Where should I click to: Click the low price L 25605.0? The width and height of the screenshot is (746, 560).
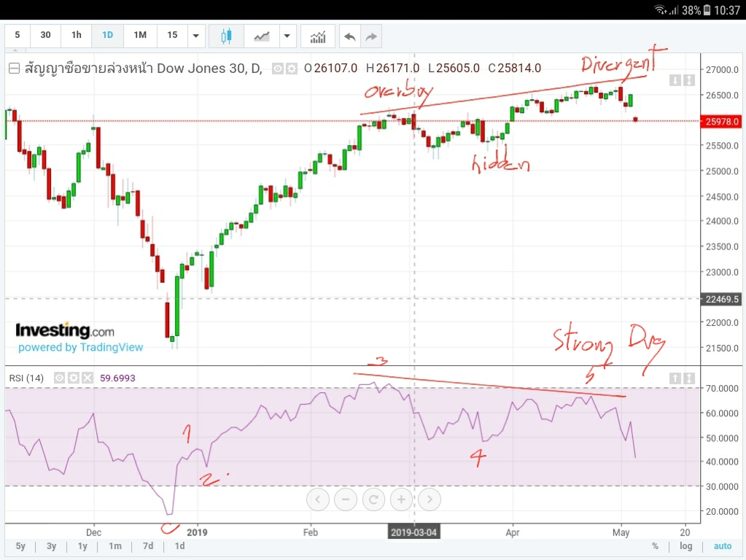pyautogui.click(x=454, y=69)
